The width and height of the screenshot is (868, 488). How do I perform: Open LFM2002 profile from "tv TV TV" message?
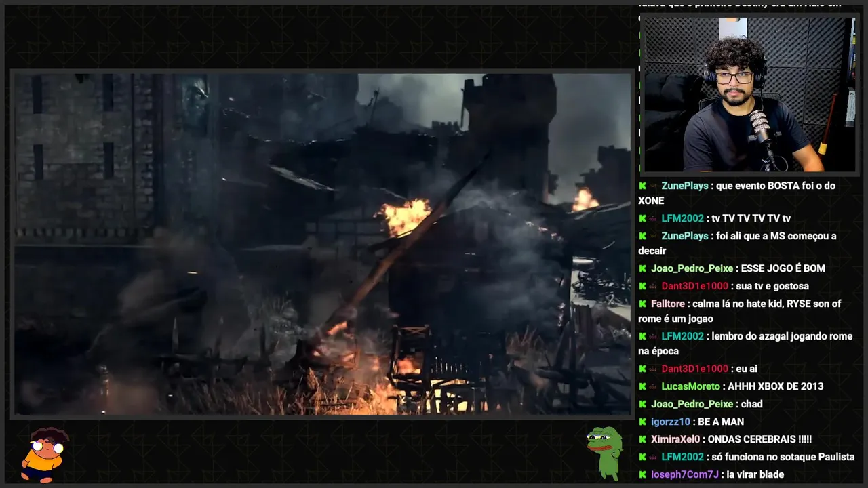683,218
